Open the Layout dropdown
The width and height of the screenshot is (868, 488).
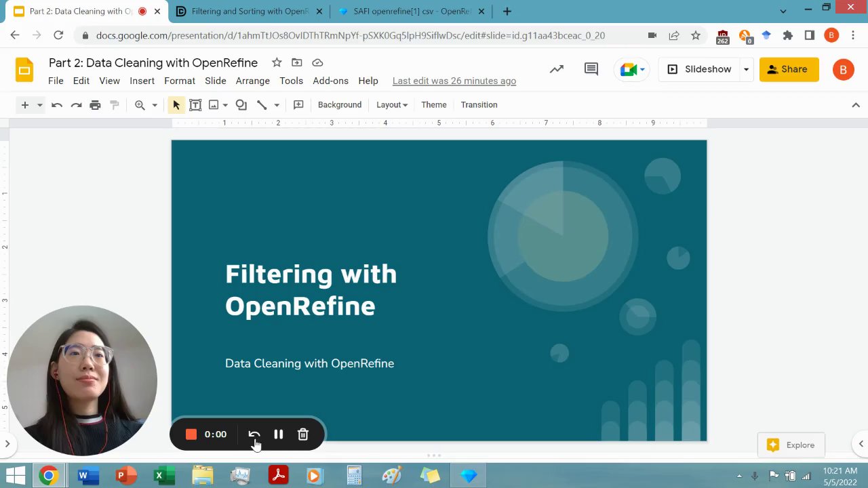tap(392, 105)
